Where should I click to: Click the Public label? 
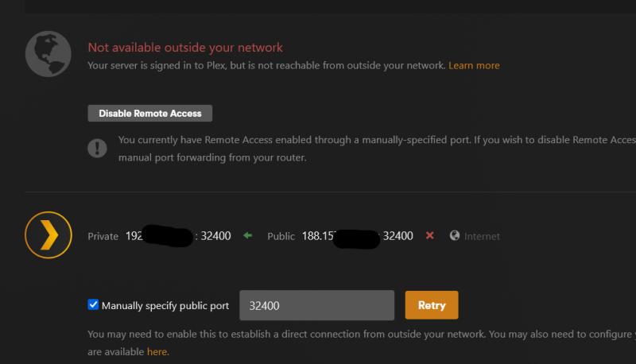point(281,236)
